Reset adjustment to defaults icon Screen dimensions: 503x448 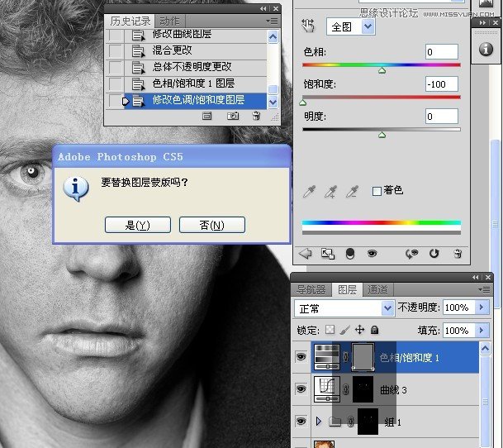pyautogui.click(x=434, y=254)
